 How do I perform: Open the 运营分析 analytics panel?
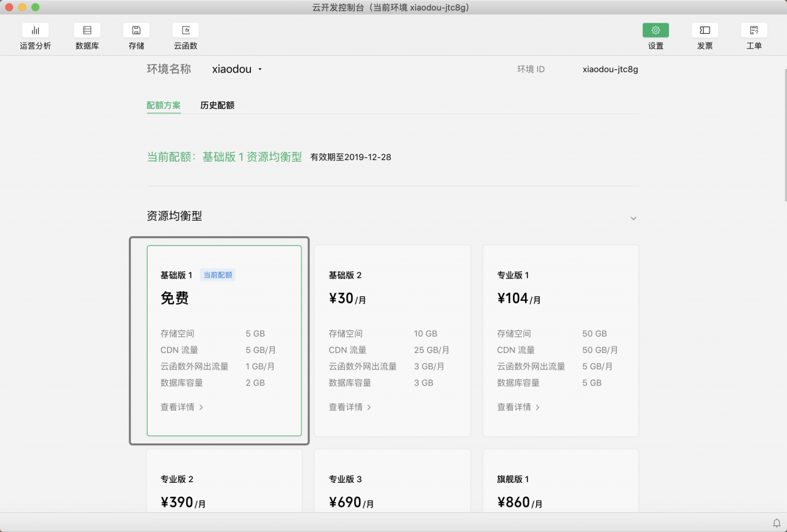[35, 36]
